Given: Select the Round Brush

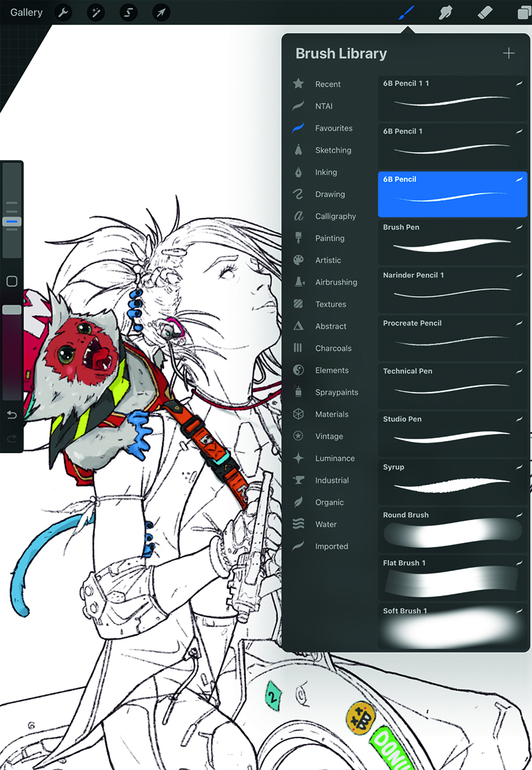Looking at the screenshot, I should (452, 530).
